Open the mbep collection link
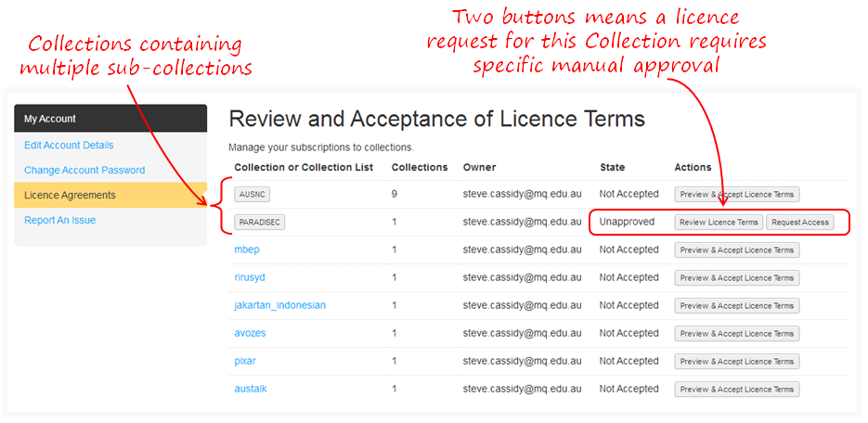 [x=247, y=250]
